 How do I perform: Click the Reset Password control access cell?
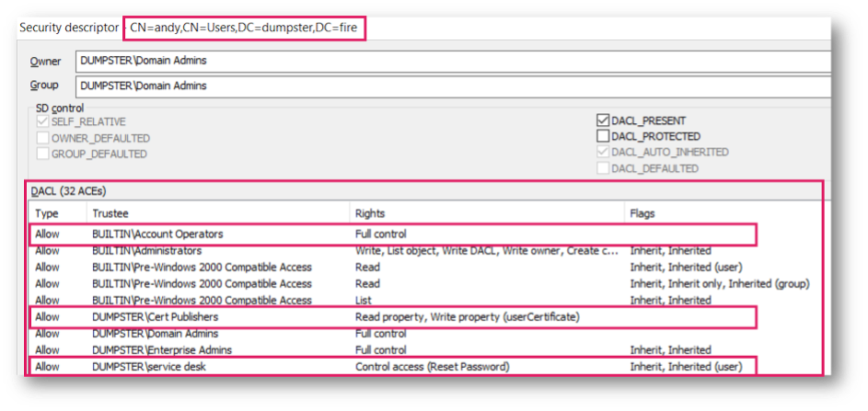click(x=433, y=367)
